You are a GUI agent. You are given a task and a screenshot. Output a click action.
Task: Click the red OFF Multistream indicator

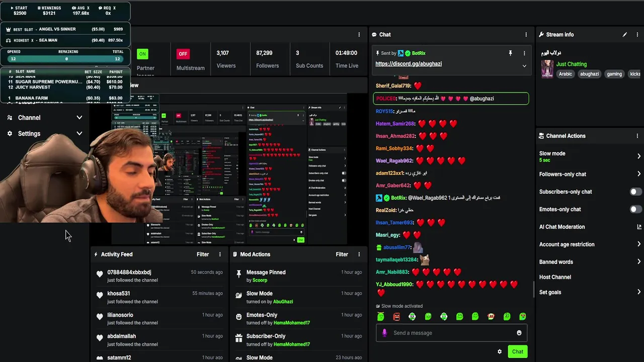point(183,54)
